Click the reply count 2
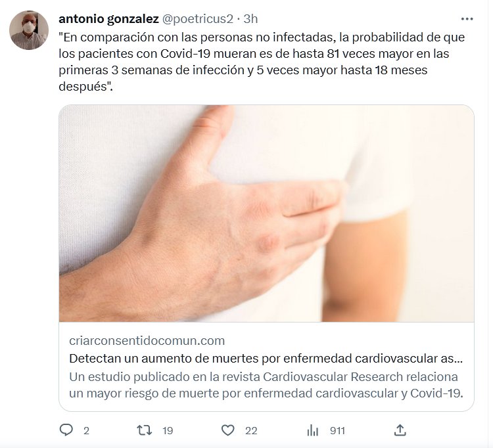The width and height of the screenshot is (493, 448). (x=87, y=431)
